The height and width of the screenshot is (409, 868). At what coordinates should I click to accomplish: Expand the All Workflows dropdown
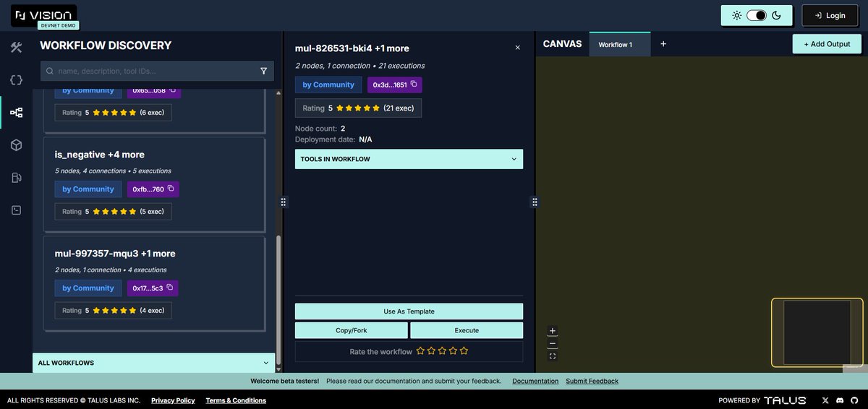153,363
